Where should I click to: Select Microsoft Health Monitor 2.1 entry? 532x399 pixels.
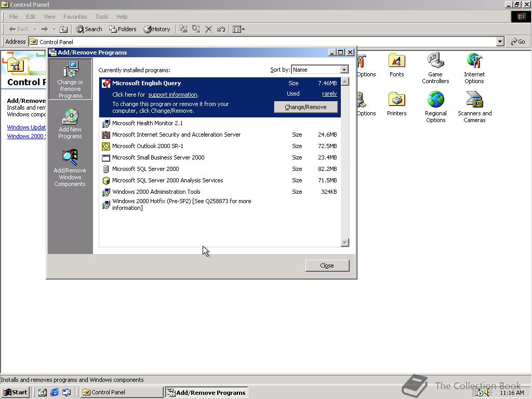click(220, 124)
